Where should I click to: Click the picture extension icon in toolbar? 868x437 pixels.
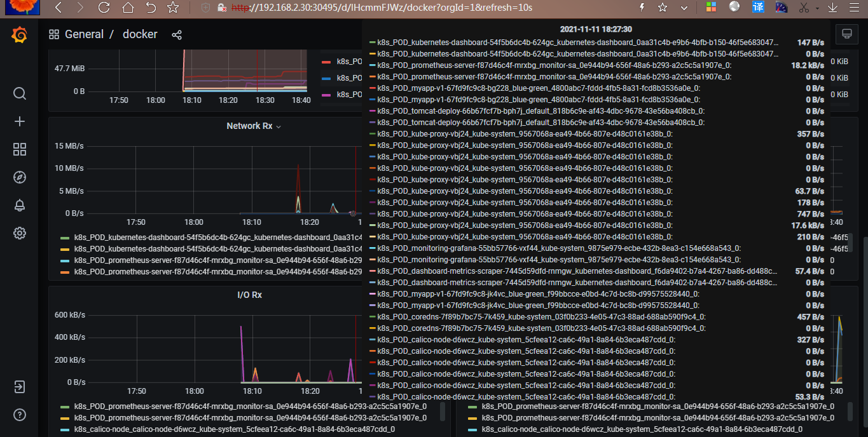[782, 8]
